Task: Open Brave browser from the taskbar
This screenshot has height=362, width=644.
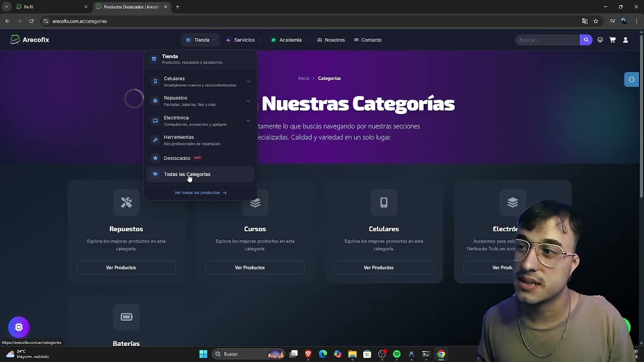Action: tap(308, 354)
